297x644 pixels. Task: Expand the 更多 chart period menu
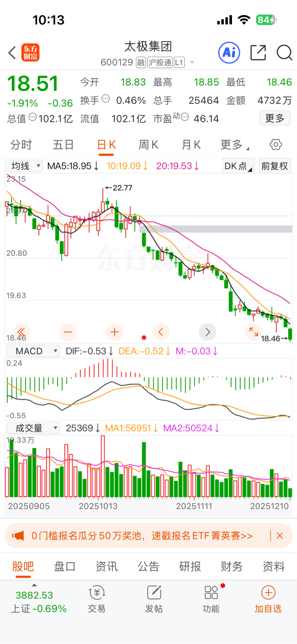pyautogui.click(x=234, y=145)
